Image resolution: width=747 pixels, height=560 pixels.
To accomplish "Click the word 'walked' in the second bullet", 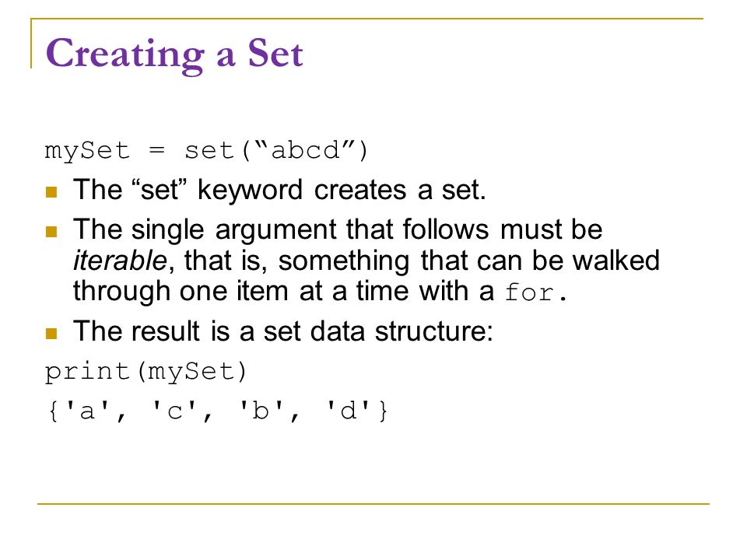I will click(615, 261).
